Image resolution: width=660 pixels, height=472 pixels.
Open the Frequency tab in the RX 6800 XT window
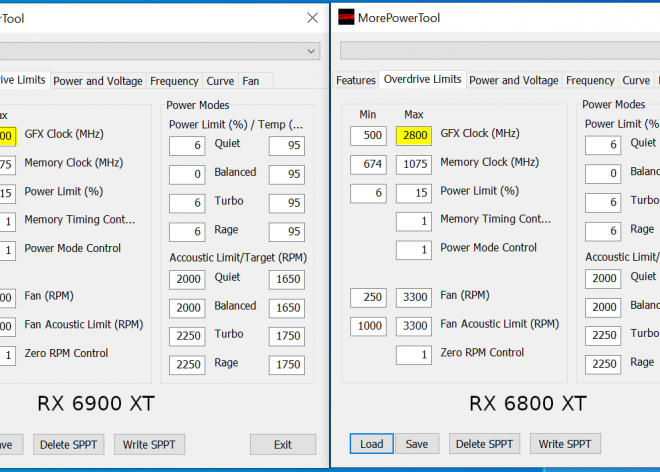click(590, 80)
